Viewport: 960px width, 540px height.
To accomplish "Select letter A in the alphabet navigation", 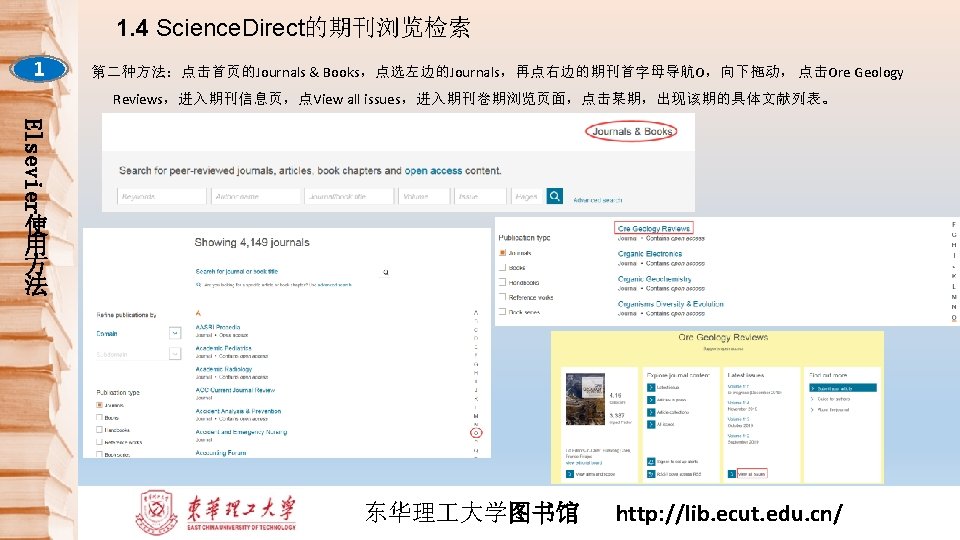I will pyautogui.click(x=476, y=312).
